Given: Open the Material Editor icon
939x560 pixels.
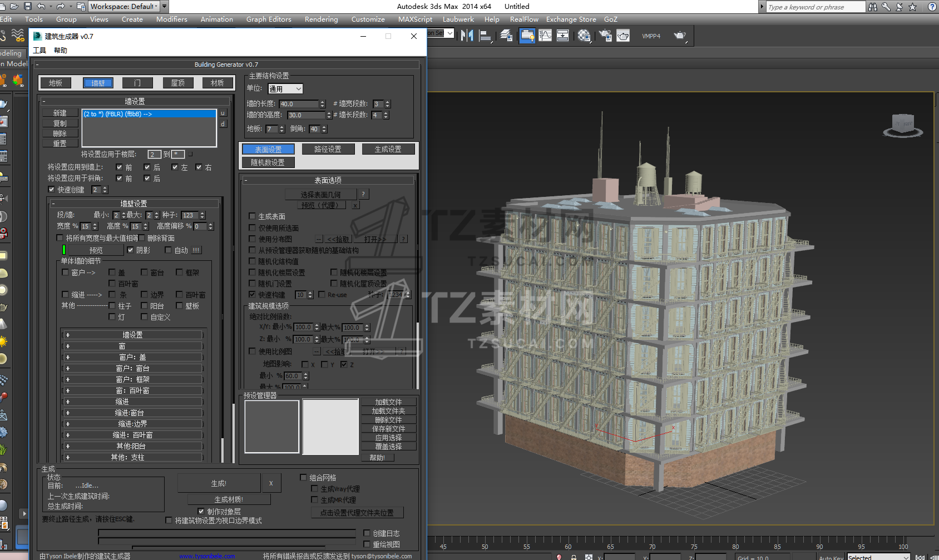Looking at the screenshot, I should (584, 36).
